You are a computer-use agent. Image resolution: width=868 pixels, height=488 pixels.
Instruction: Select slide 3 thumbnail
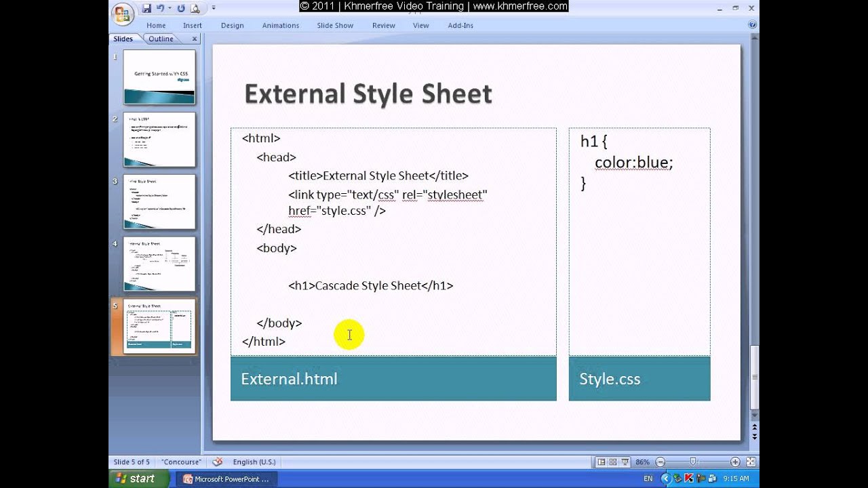159,202
